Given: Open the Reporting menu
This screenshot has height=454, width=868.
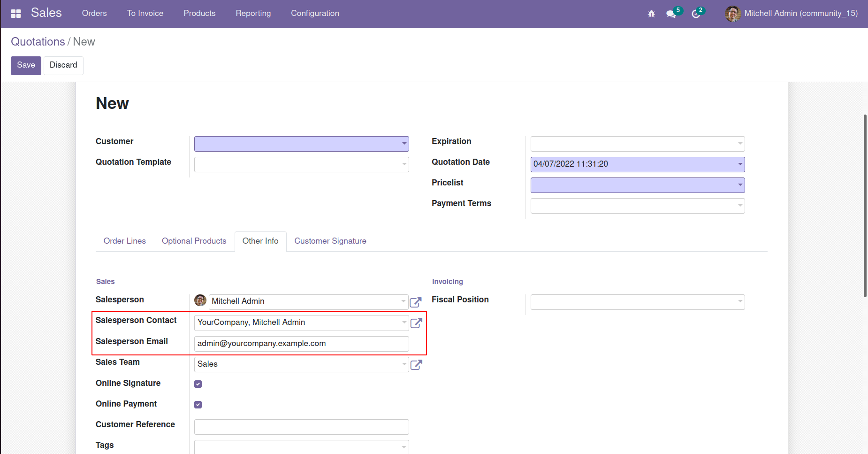Looking at the screenshot, I should coord(253,13).
